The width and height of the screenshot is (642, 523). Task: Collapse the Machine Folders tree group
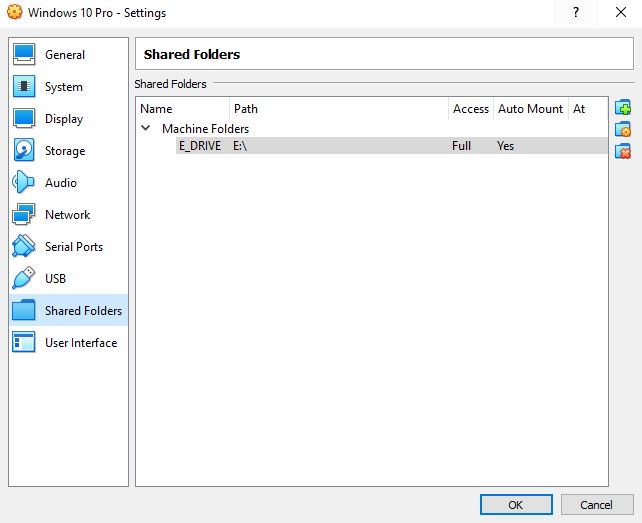145,128
